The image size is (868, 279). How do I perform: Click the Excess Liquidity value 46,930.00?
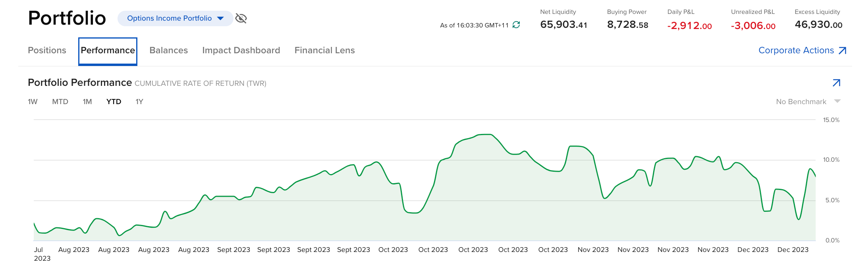(x=818, y=25)
